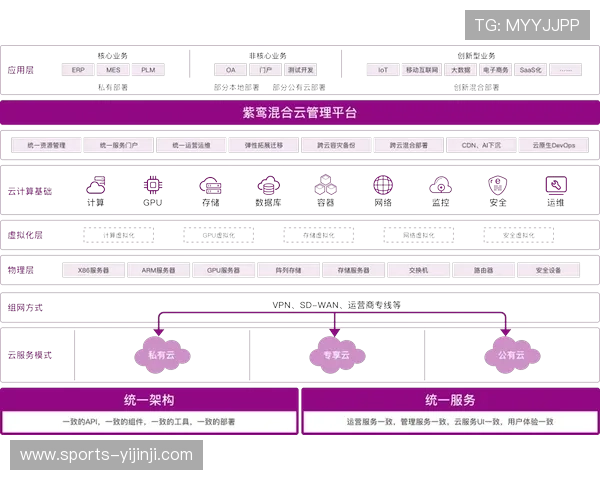Viewport: 600px width, 480px height.
Task: Select the 云原生DevOps item
Action: [x=553, y=145]
